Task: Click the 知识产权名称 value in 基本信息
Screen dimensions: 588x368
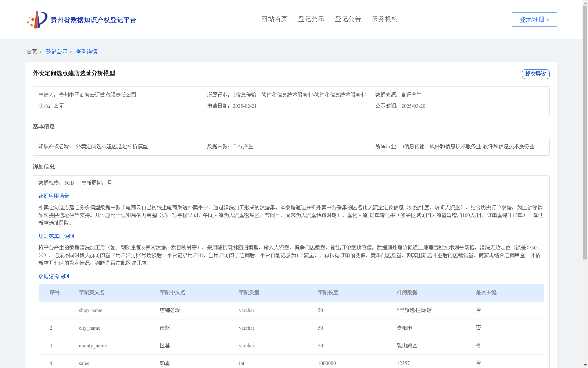Action: coord(112,146)
